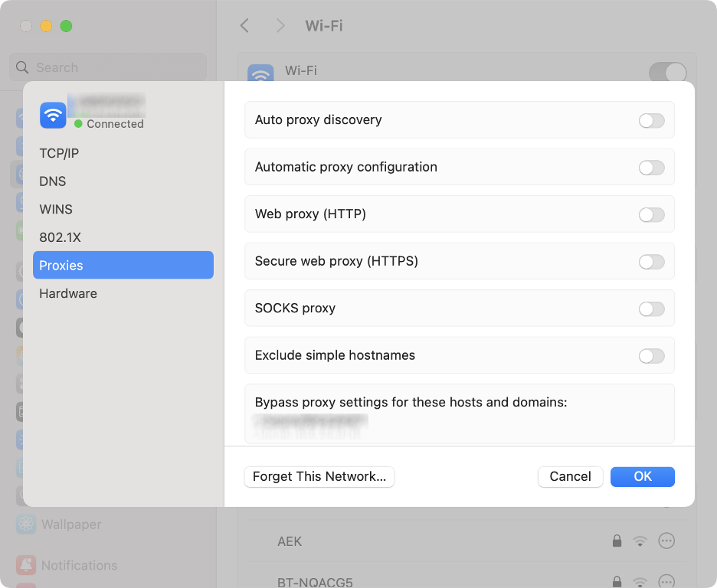Click the connected Wi-Fi icon in dialog sidebar
Viewport: 717px width, 588px height.
coord(51,115)
